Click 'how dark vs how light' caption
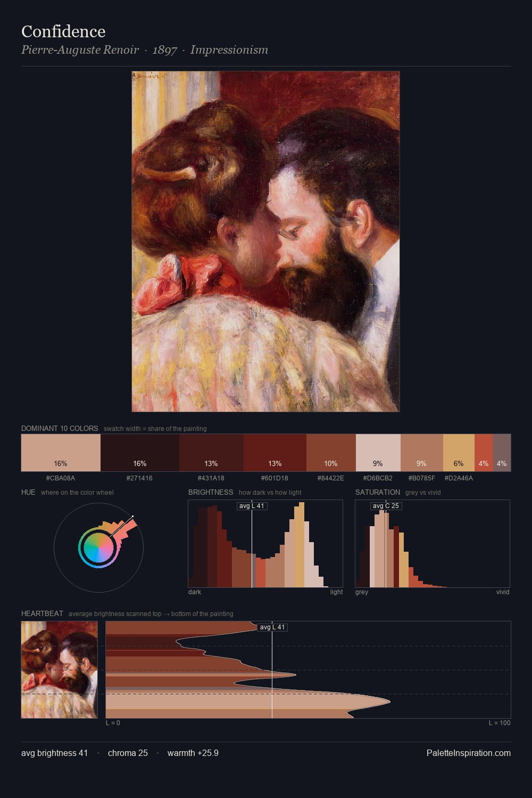 270,493
